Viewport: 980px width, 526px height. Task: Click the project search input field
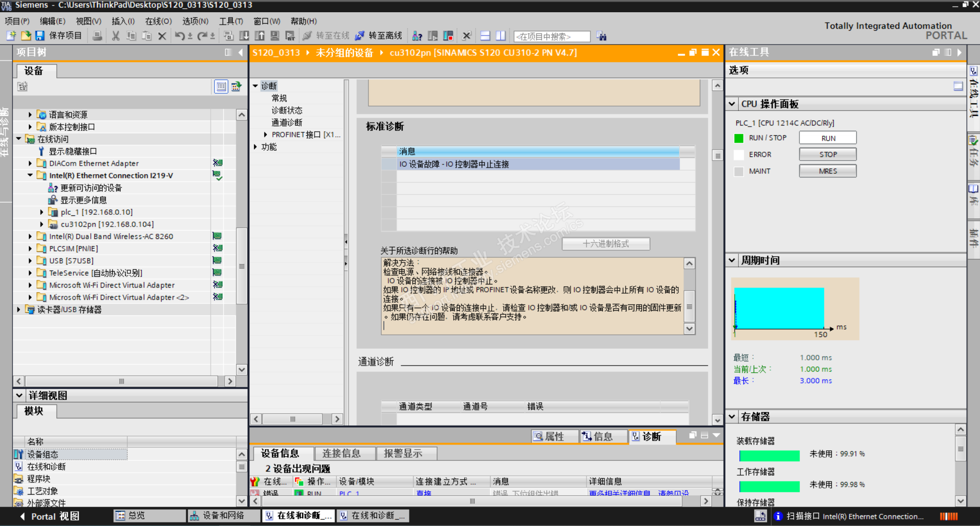pyautogui.click(x=552, y=36)
